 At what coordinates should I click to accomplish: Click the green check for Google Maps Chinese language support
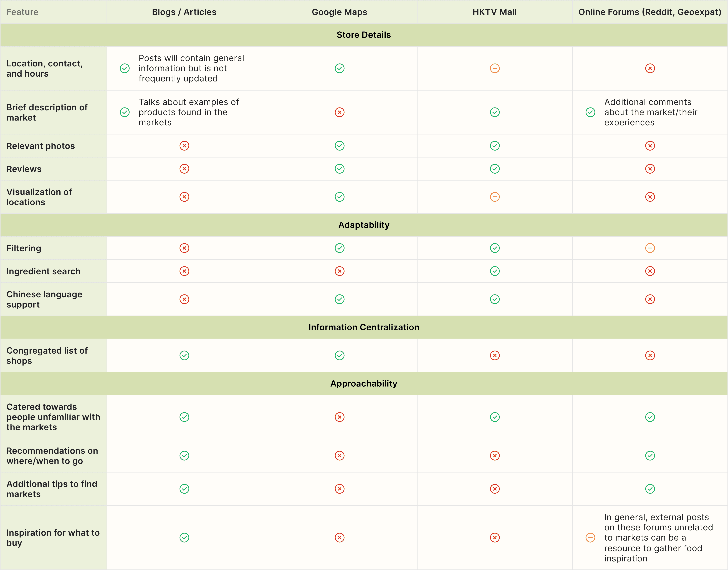click(x=340, y=299)
